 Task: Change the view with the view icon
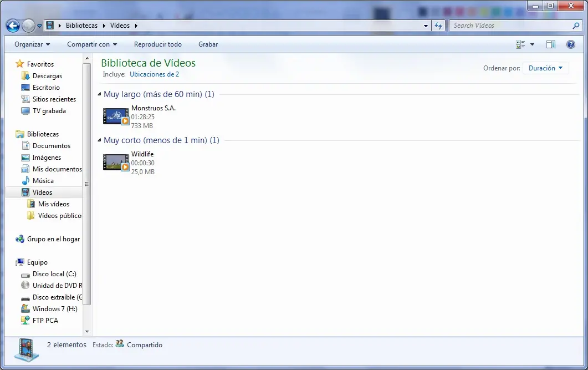(x=520, y=44)
